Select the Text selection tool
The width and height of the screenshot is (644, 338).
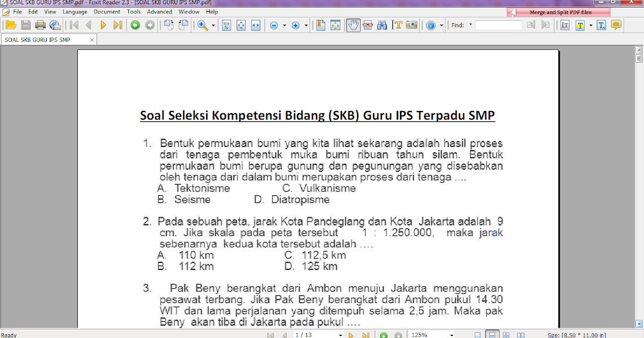coord(397,25)
